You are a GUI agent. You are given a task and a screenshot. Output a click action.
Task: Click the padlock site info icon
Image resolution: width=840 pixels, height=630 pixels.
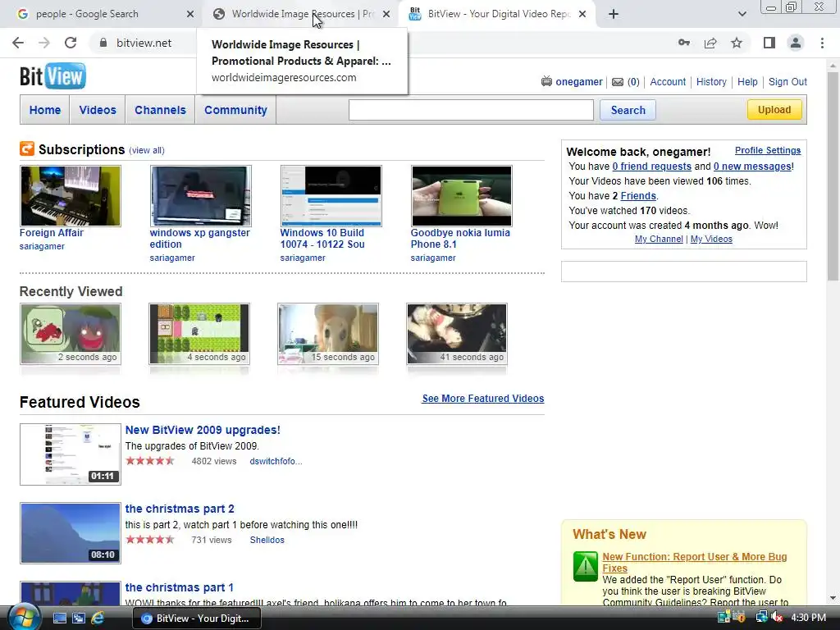[103, 43]
